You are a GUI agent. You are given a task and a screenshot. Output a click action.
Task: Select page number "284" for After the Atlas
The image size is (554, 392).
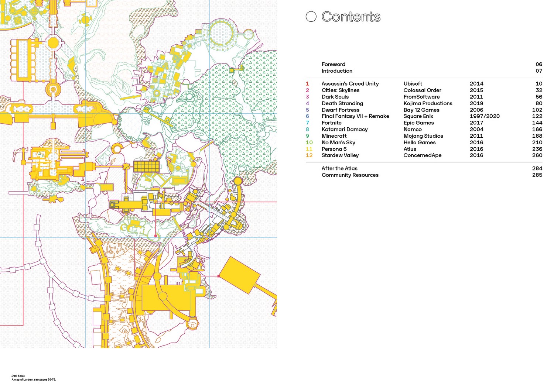click(537, 169)
